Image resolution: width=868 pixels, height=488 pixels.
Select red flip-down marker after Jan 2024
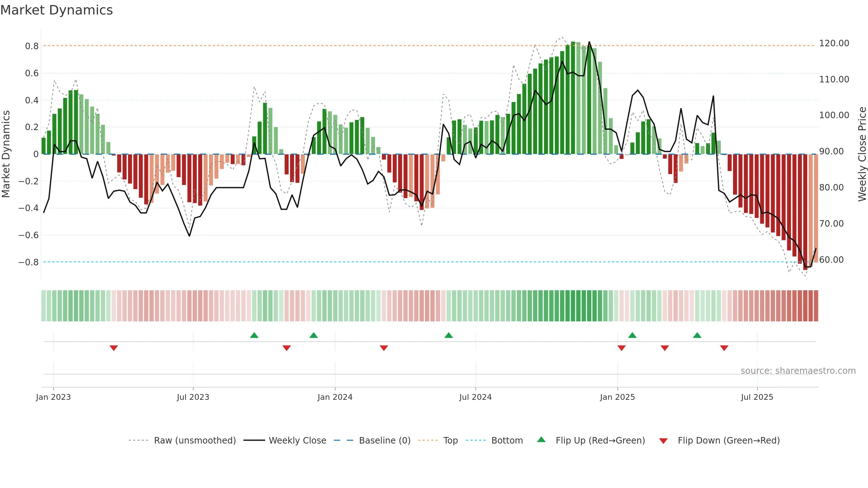[x=384, y=348]
